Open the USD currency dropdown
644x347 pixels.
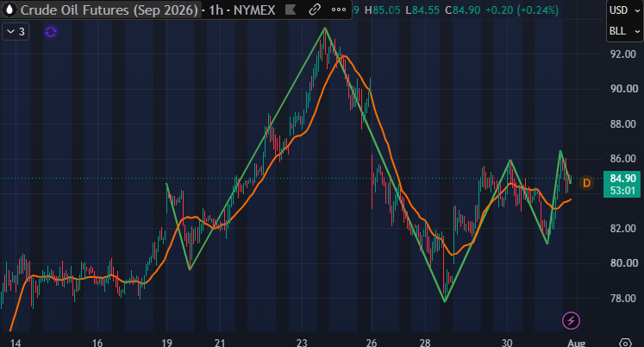coord(625,10)
